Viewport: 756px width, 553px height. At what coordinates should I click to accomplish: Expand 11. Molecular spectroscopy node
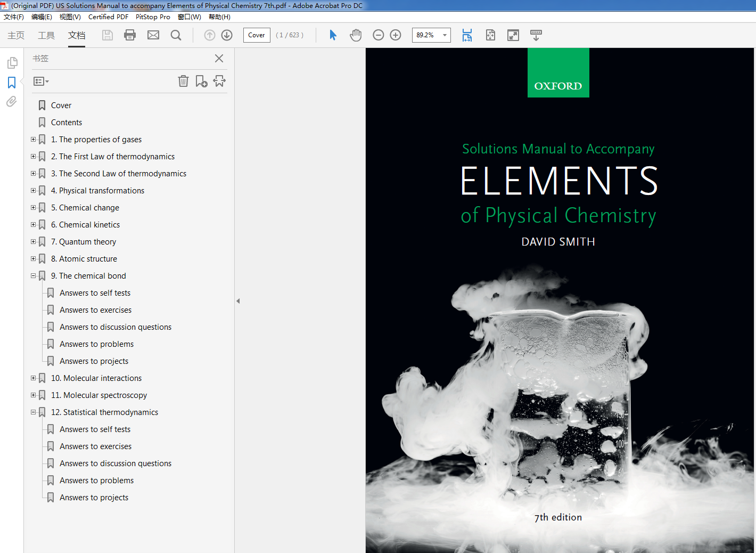tap(34, 395)
